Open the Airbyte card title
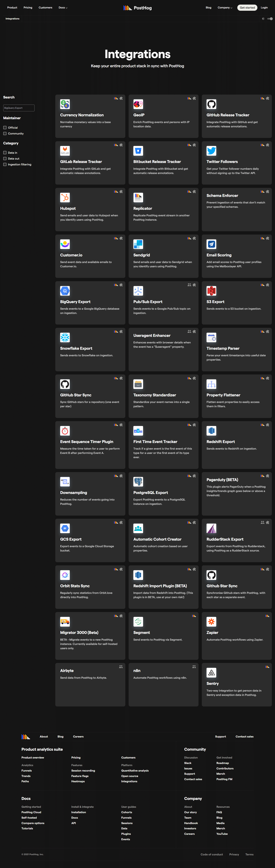 coord(67,671)
